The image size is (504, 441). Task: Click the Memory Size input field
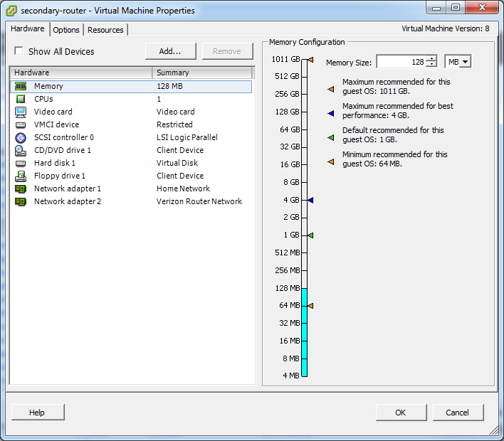pyautogui.click(x=401, y=62)
